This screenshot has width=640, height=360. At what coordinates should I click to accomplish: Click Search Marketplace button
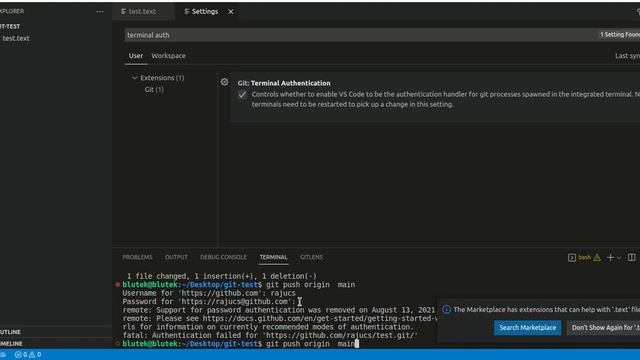coord(527,328)
